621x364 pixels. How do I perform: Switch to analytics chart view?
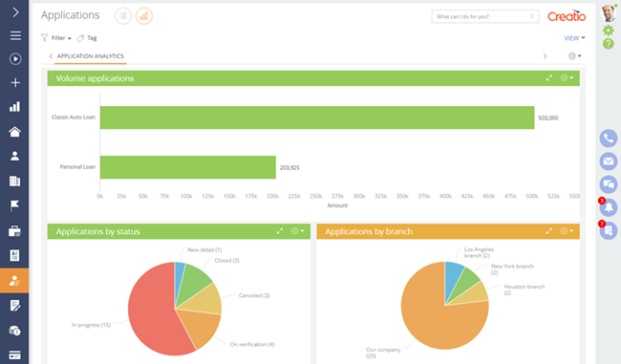[144, 16]
